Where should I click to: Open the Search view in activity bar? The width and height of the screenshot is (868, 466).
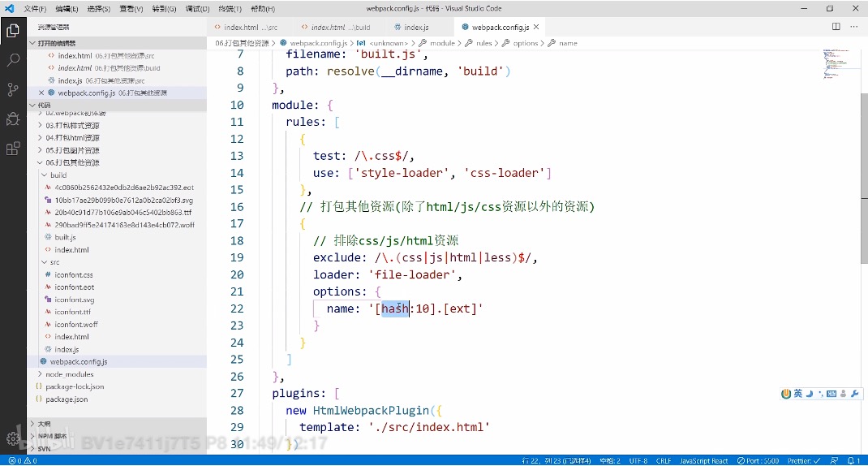pyautogui.click(x=13, y=59)
